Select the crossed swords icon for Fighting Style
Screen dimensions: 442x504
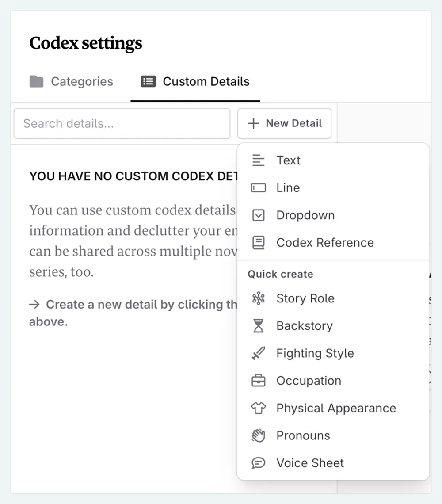259,353
